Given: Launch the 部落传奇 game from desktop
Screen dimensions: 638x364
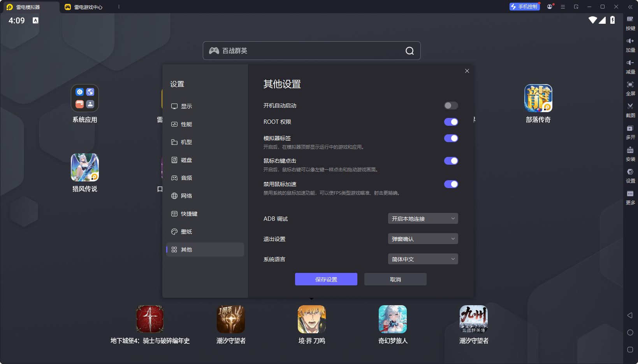Looking at the screenshot, I should coord(538,98).
